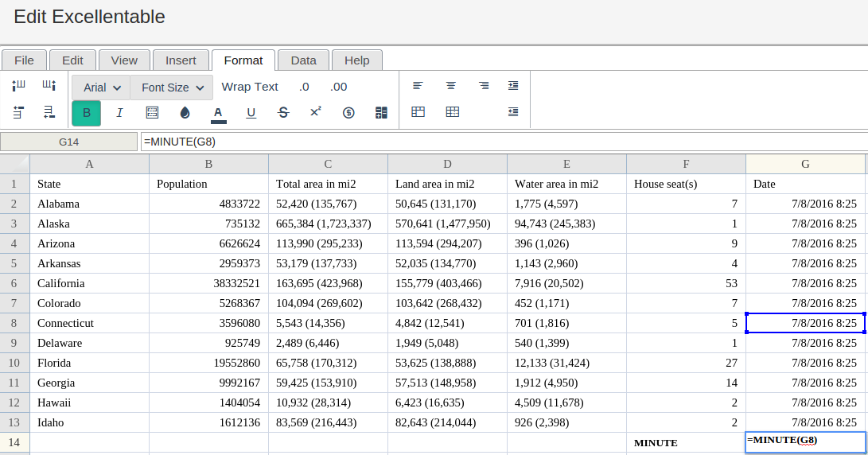This screenshot has height=455, width=868.
Task: Click the currency format dollar icon
Action: click(x=348, y=113)
